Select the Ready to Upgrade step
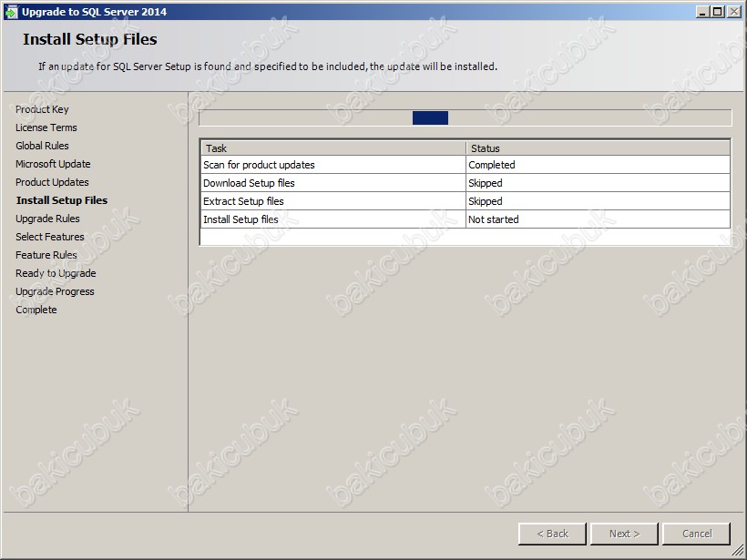Viewport: 747px width, 560px height. (56, 273)
